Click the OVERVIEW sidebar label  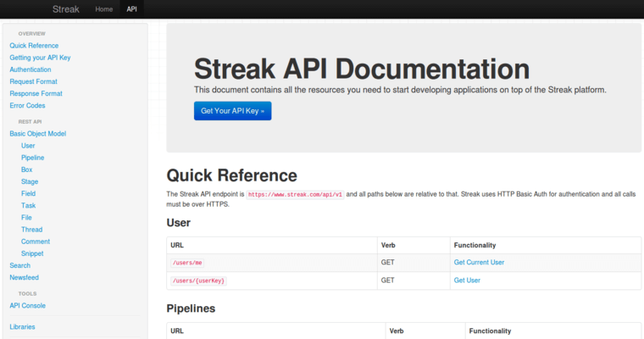pos(31,34)
